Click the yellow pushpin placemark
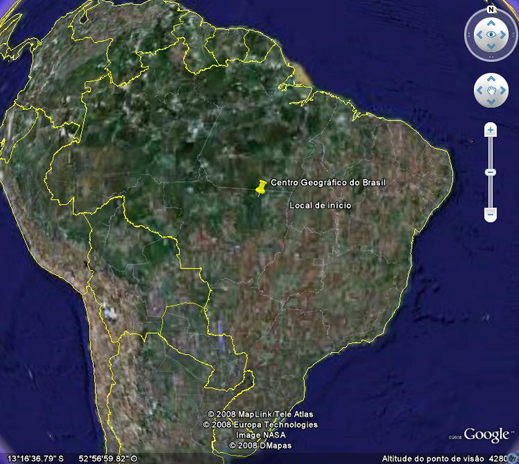 pos(261,187)
